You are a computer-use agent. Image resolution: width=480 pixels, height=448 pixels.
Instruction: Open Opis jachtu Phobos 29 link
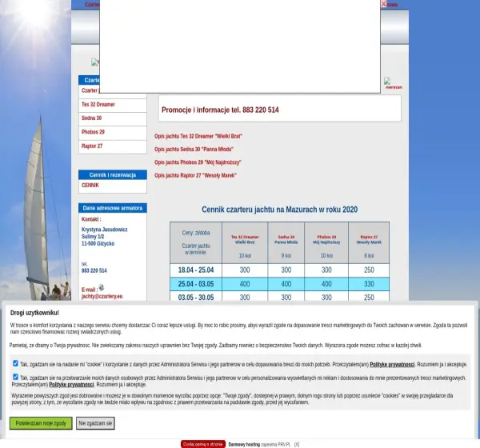pyautogui.click(x=198, y=162)
